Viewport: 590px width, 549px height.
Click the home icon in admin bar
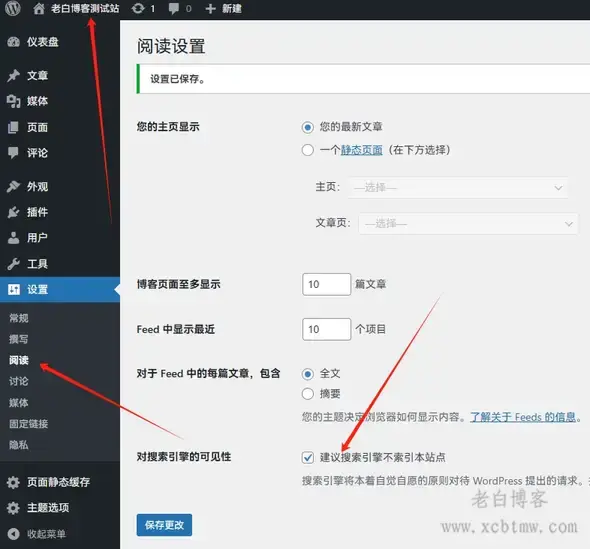38,8
